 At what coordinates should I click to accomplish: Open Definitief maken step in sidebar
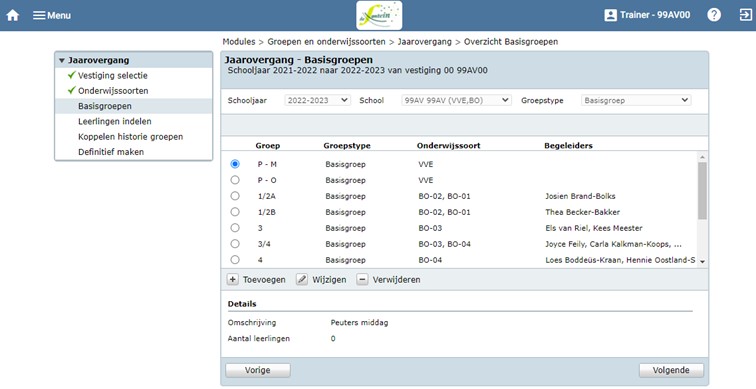pyautogui.click(x=111, y=152)
